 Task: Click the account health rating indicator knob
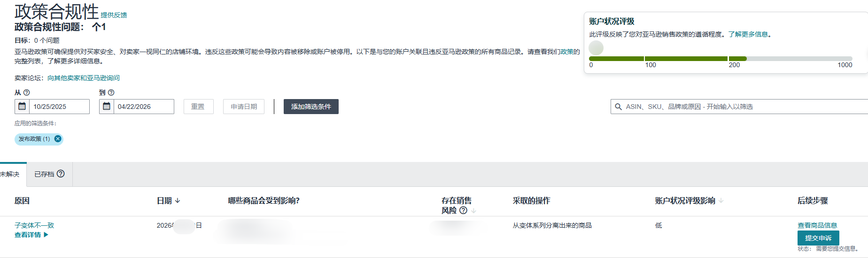pyautogui.click(x=596, y=48)
